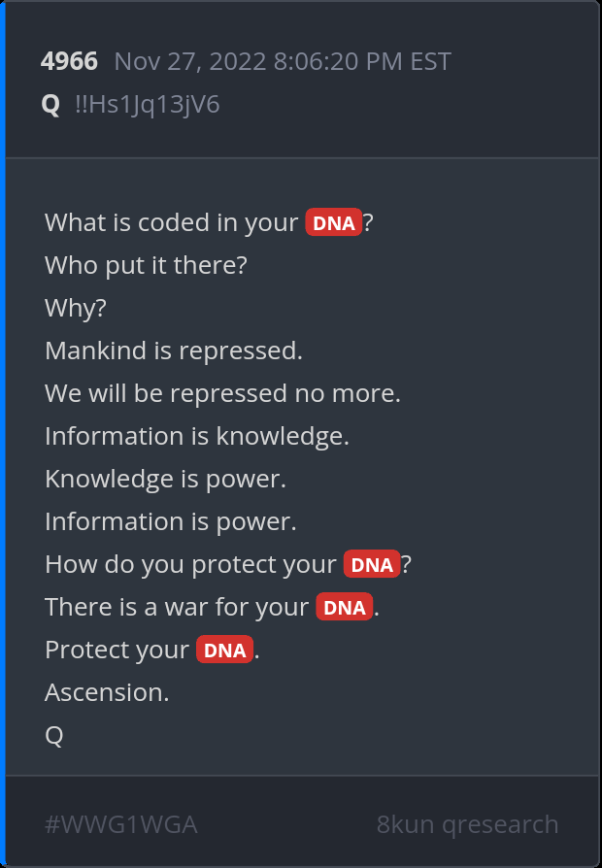Click the 'Information is power.' line
602x868 pixels.
[x=171, y=521]
